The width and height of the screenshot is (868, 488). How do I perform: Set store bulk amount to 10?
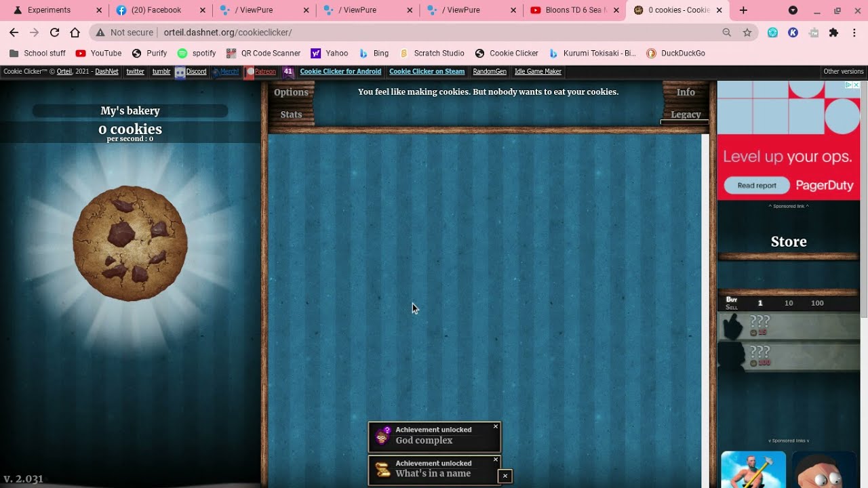[x=789, y=303]
